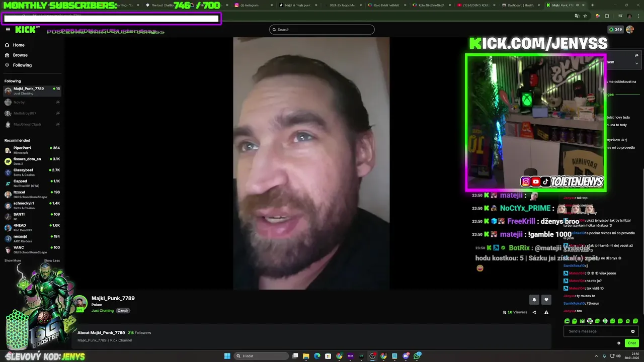This screenshot has height=362, width=644.
Task: Open recommended channel PiperPerri
Action: coord(32,150)
